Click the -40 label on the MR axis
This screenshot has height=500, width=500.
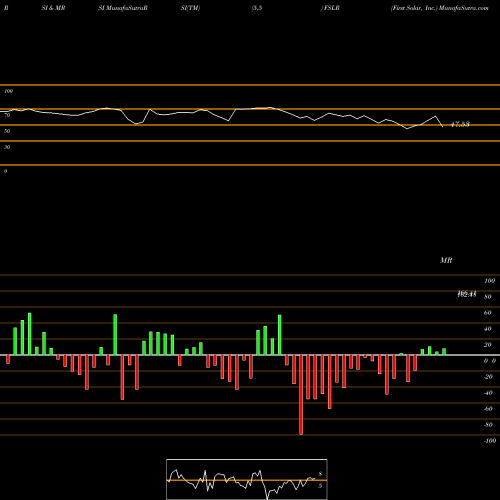(x=488, y=393)
